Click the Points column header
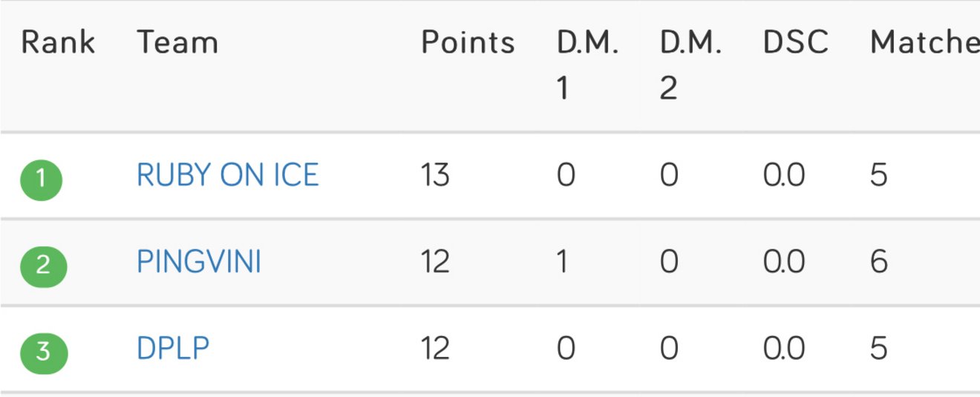Screen dimensions: 980x397 point(468,43)
